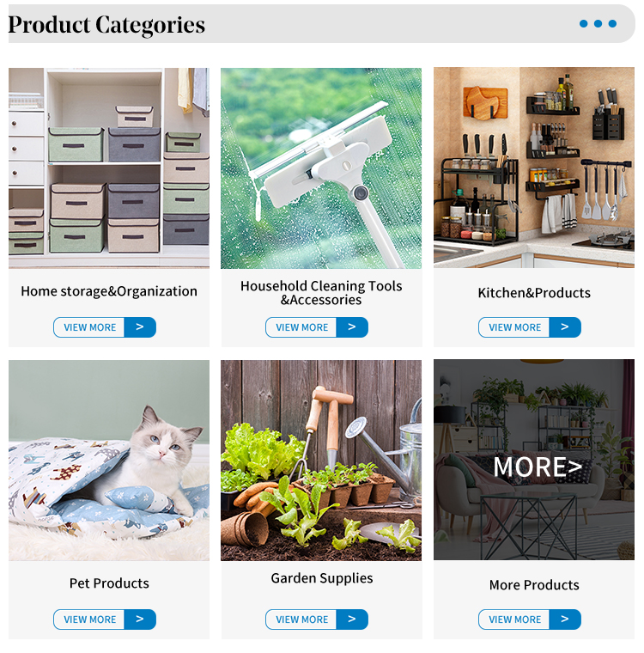The height and width of the screenshot is (653, 644).
Task: Click the Product Categories heading
Action: tap(106, 25)
